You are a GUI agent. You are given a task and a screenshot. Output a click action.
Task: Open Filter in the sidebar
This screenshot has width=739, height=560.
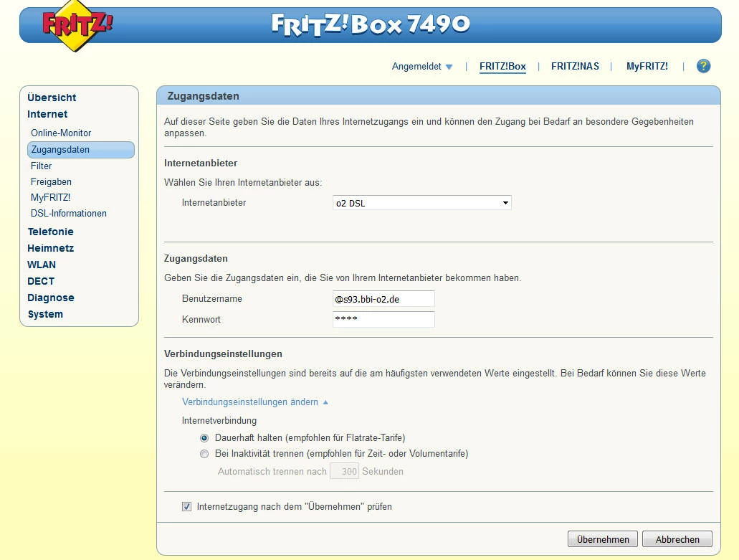point(41,166)
